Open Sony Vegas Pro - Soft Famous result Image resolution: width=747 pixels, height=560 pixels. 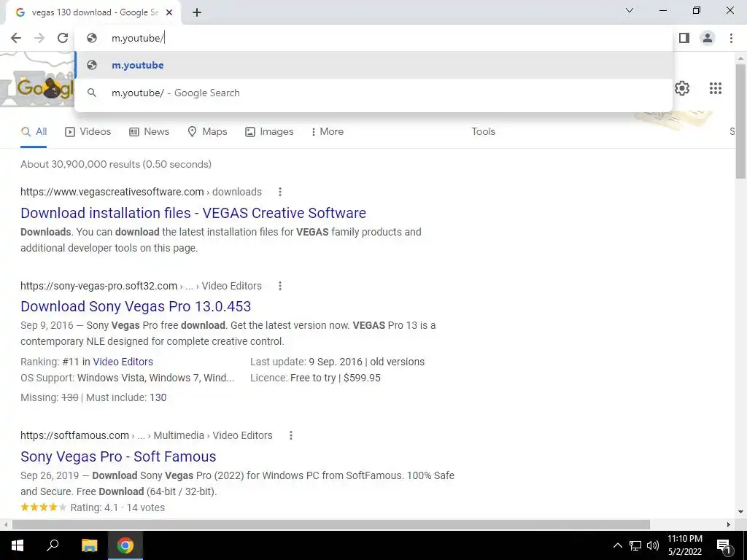coord(118,456)
